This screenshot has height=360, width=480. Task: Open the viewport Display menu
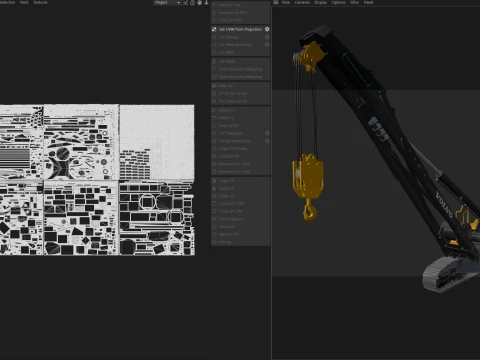pos(321,2)
